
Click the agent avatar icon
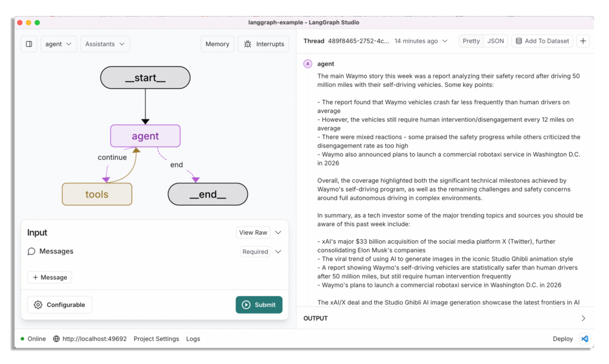[307, 64]
